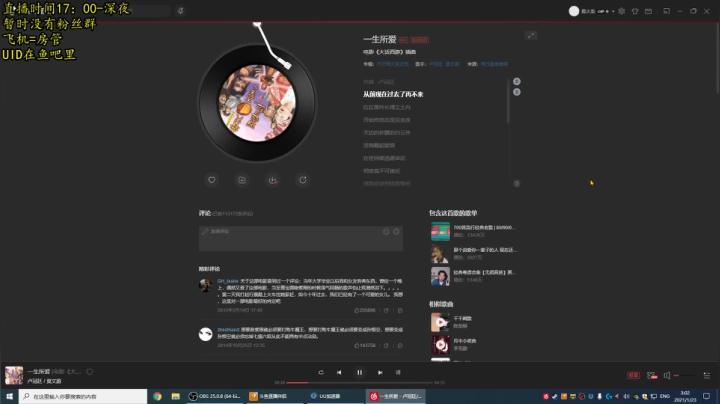This screenshot has height=404, width=720.
Task: Open the play queue list icon
Action: click(x=707, y=376)
